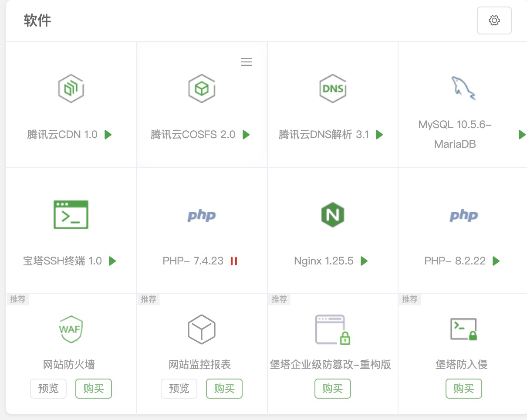Click 推荐 tag on 堡塔防入侵 card
The height and width of the screenshot is (420, 527).
pos(410,299)
